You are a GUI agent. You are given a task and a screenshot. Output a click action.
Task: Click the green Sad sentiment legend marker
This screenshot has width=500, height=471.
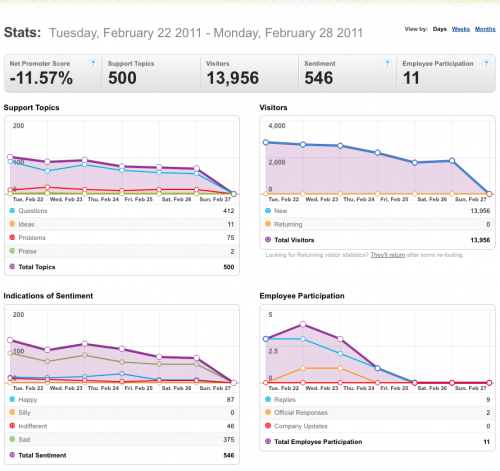(x=12, y=439)
